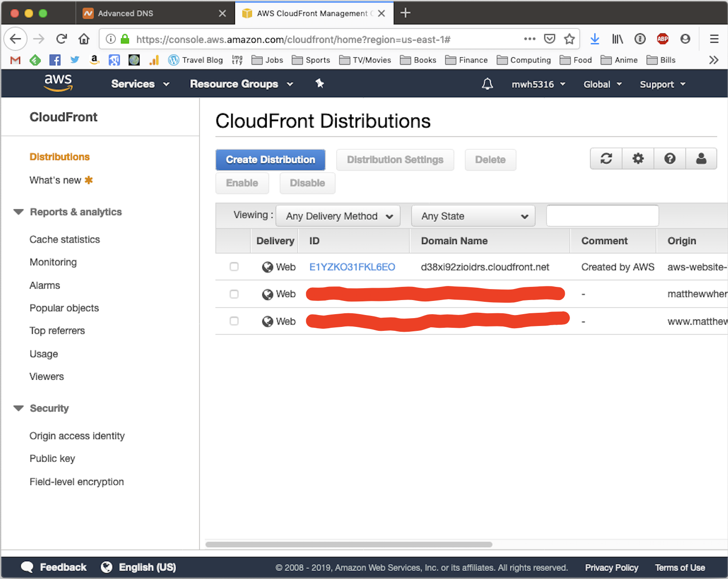Open Global region dropdown
This screenshot has height=579, width=728.
603,84
